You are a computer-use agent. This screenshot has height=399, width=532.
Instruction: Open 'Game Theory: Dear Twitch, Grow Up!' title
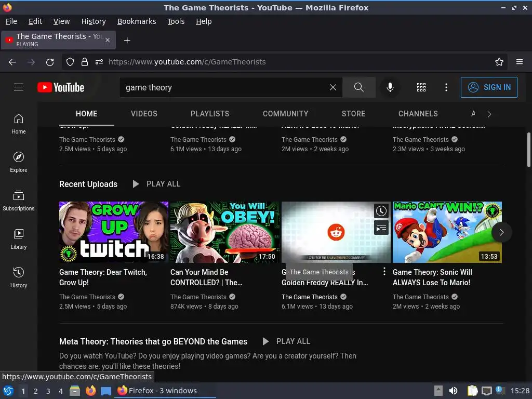(103, 277)
